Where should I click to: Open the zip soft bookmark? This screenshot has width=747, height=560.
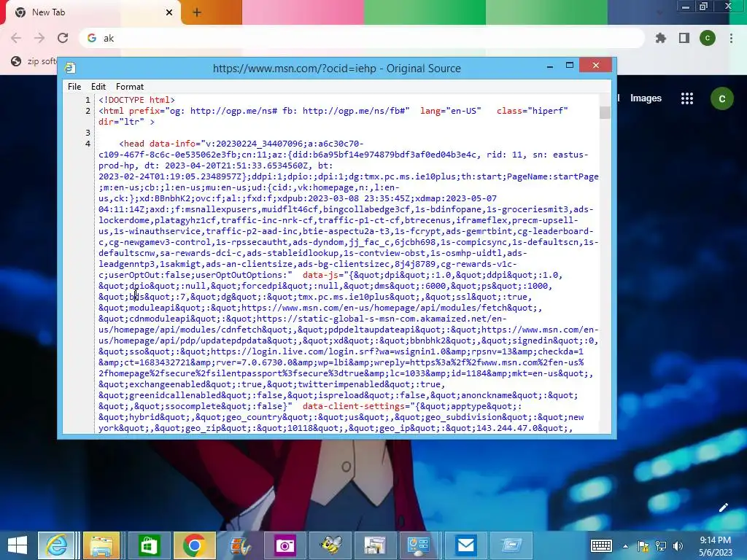[34, 61]
